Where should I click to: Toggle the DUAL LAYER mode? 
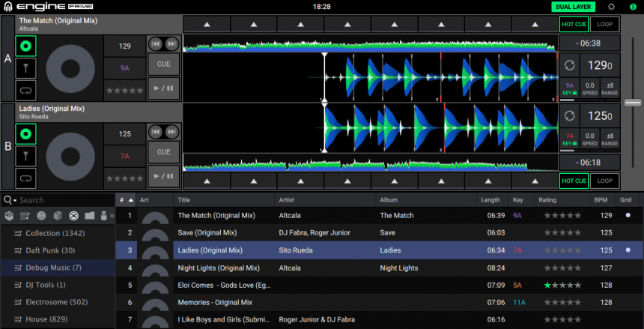click(574, 7)
